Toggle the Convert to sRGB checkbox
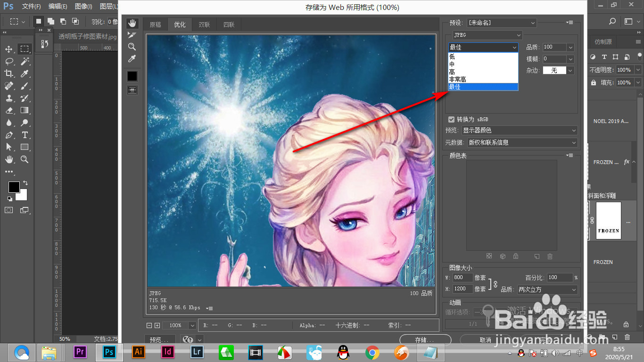The width and height of the screenshot is (644, 362). click(x=451, y=119)
